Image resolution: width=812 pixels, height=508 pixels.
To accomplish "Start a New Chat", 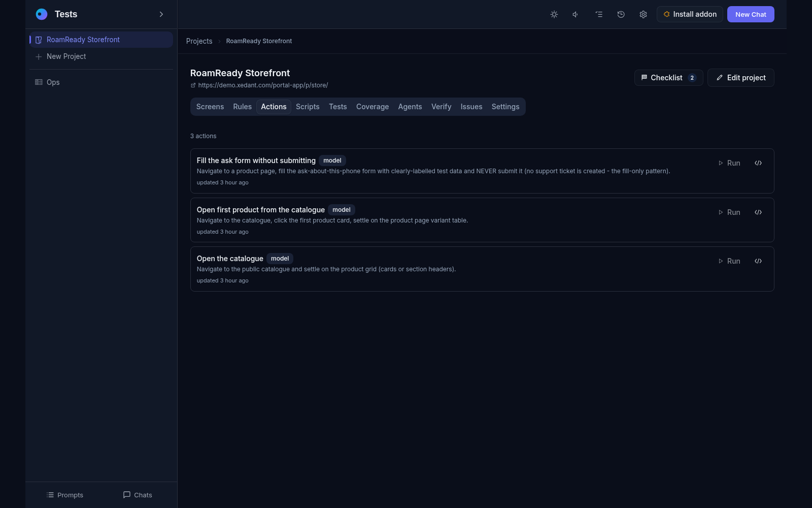I will (x=751, y=14).
